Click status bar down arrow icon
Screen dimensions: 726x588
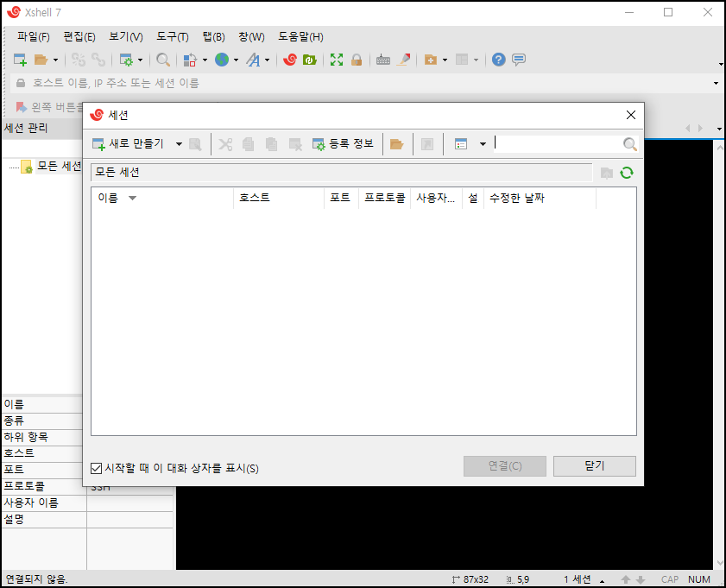click(641, 579)
